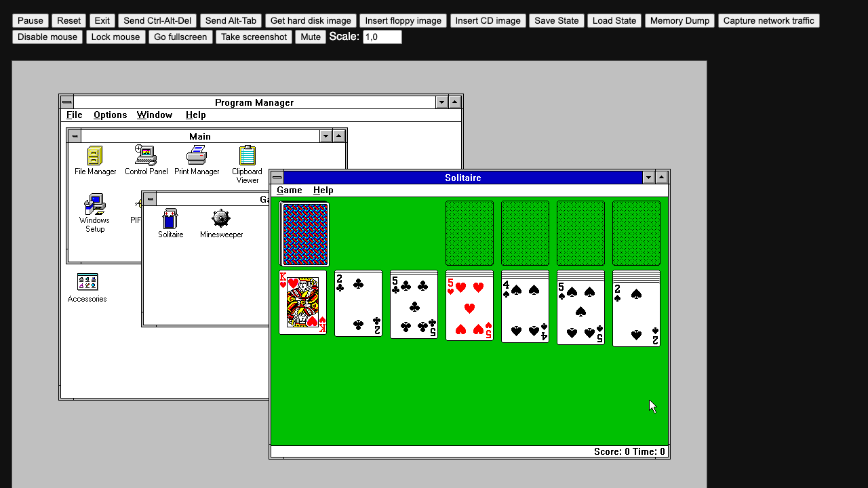Click the emulator Reset button

tap(68, 21)
